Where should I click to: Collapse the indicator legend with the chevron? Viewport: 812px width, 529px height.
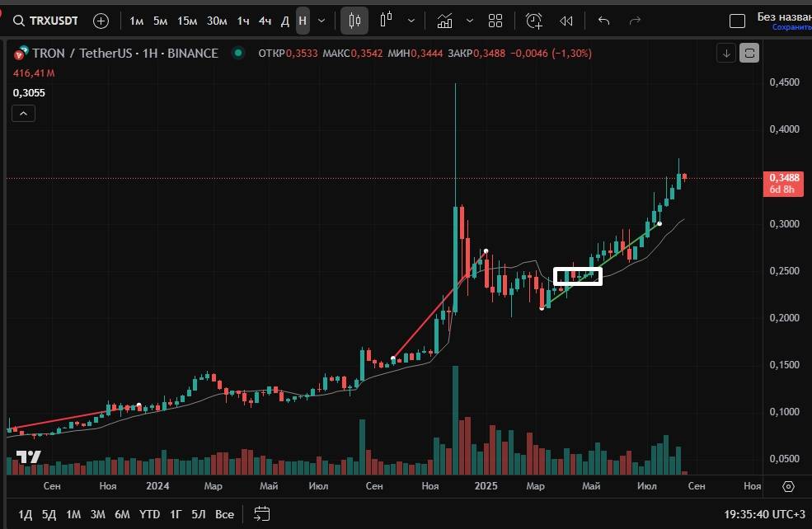pyautogui.click(x=23, y=114)
